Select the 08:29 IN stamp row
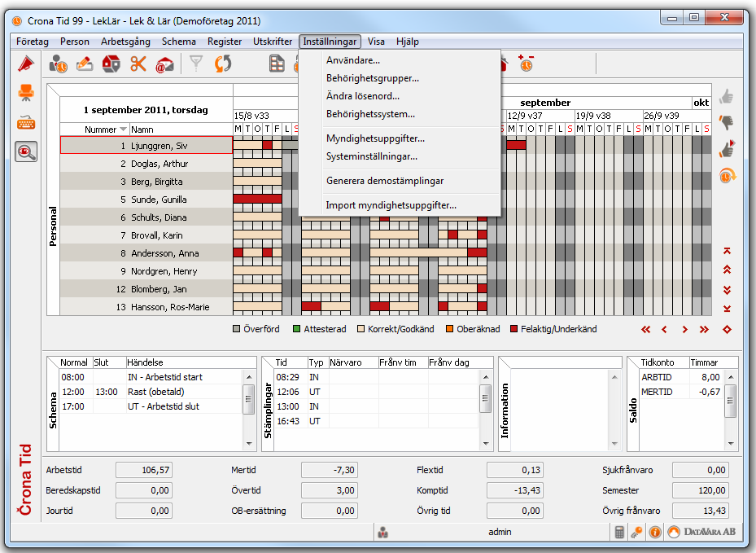This screenshot has width=756, height=553. 376,377
